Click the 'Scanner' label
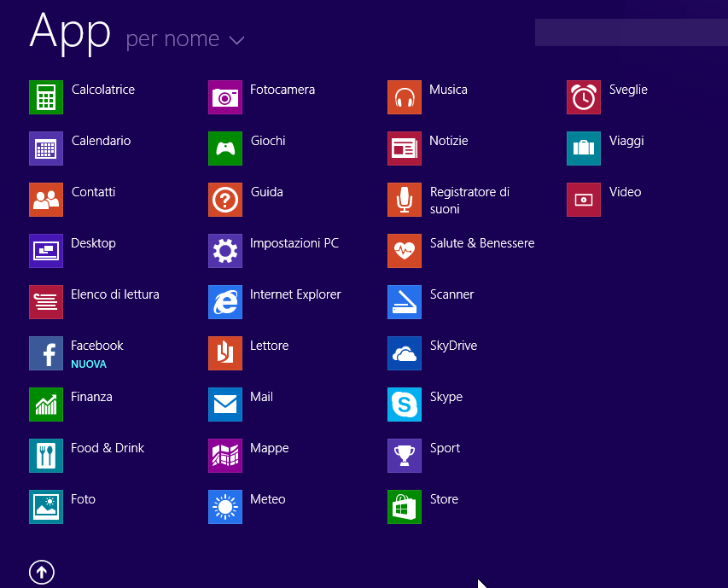The width and height of the screenshot is (728, 588). click(451, 294)
